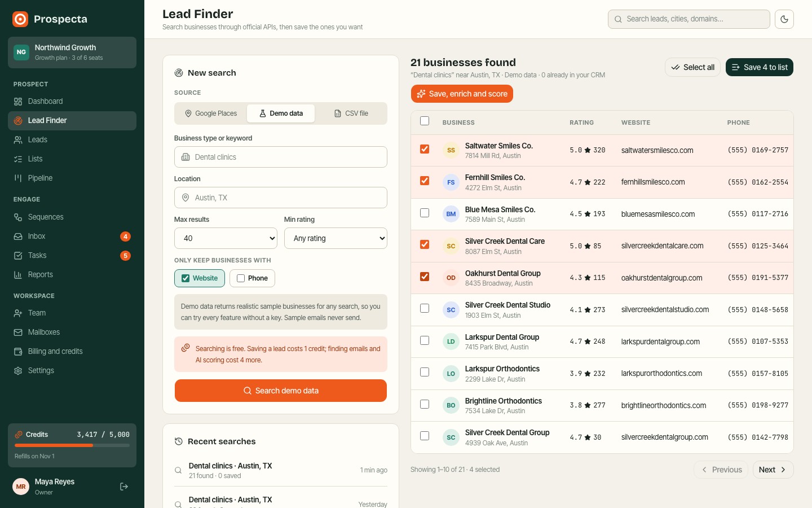Check the Silver Creek Dental Studio checkbox
Screen dimensions: 812x508
tap(425, 308)
